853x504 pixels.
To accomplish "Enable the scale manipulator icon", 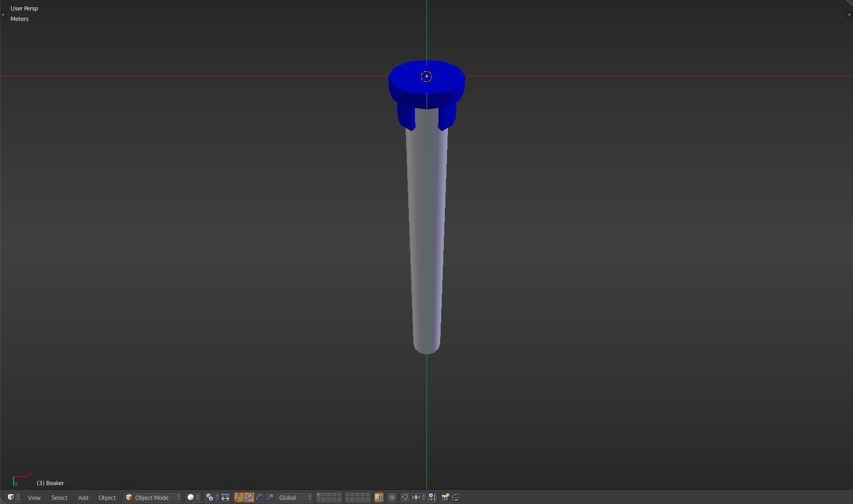I will [x=270, y=497].
